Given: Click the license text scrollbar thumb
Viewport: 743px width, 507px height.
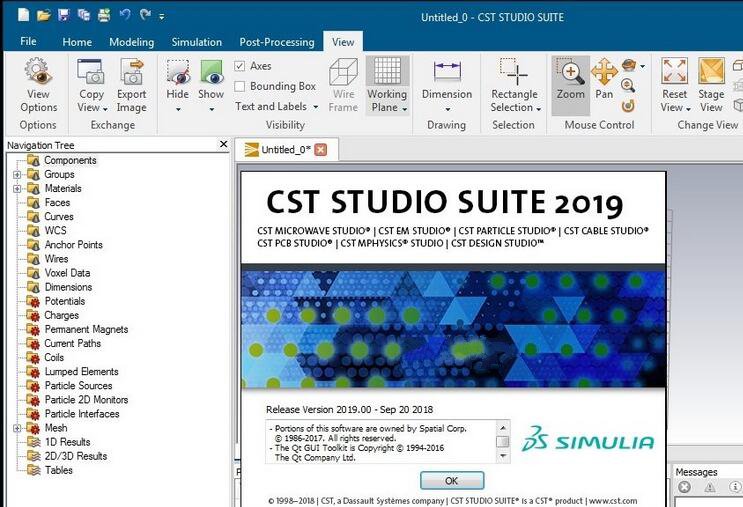Looking at the screenshot, I should click(503, 441).
